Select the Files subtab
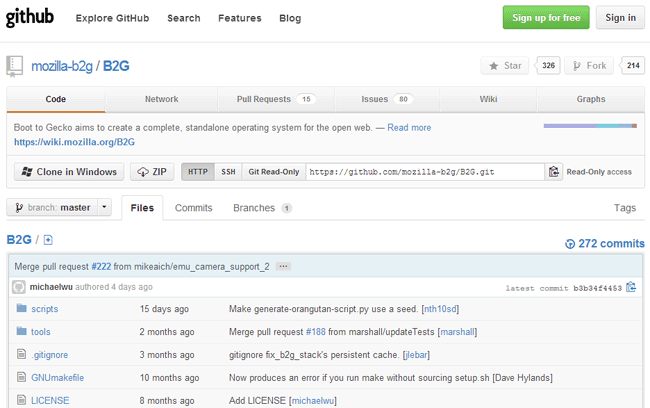Screen dimensions: 650x408 click(x=142, y=208)
